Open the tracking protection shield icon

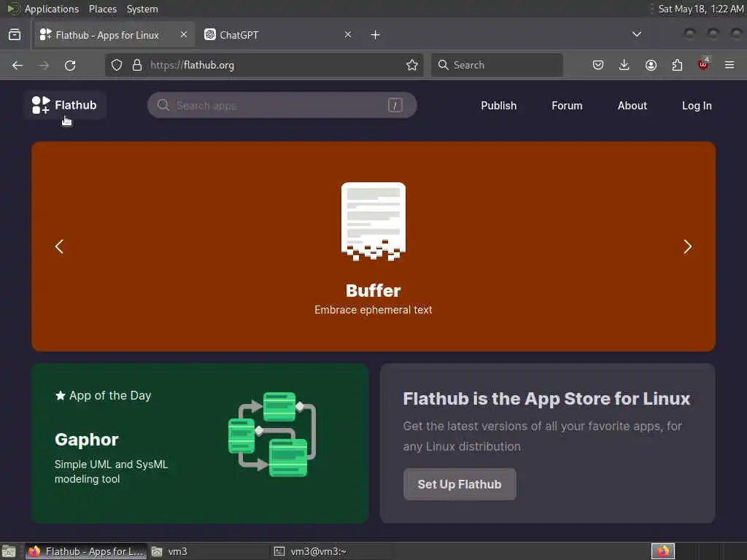117,65
